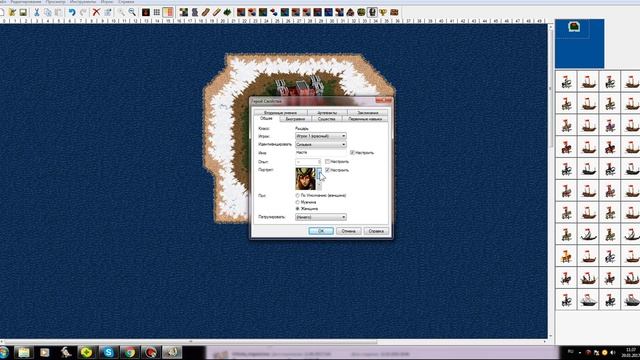Open Skype from the taskbar

[108, 352]
